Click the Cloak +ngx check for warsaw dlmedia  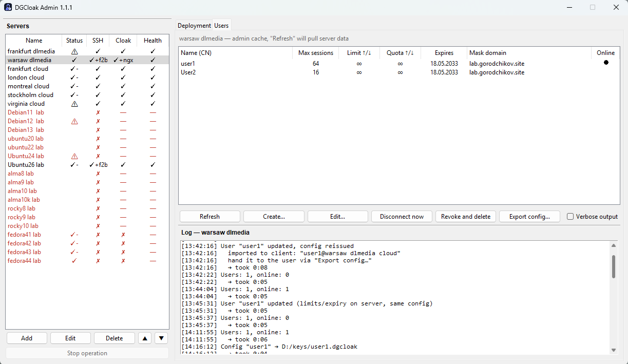[123, 60]
